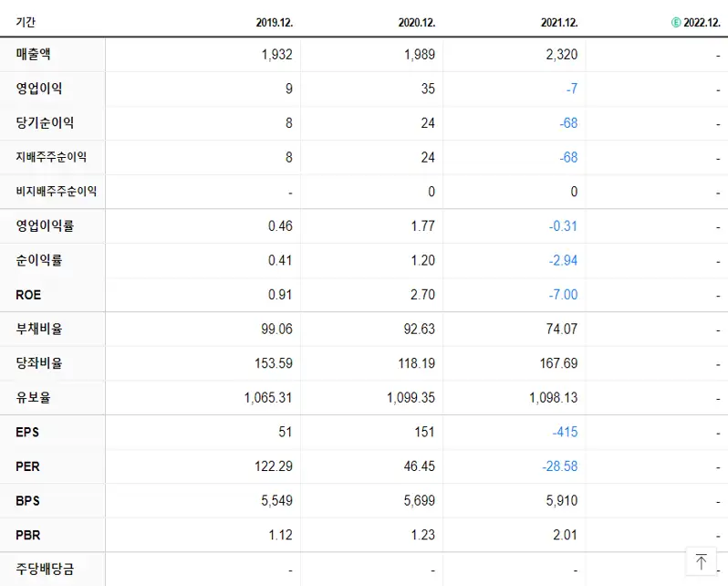Screen dimensions: 728x586
Task: Click the 2.01 PBR value
Action: coord(565,536)
